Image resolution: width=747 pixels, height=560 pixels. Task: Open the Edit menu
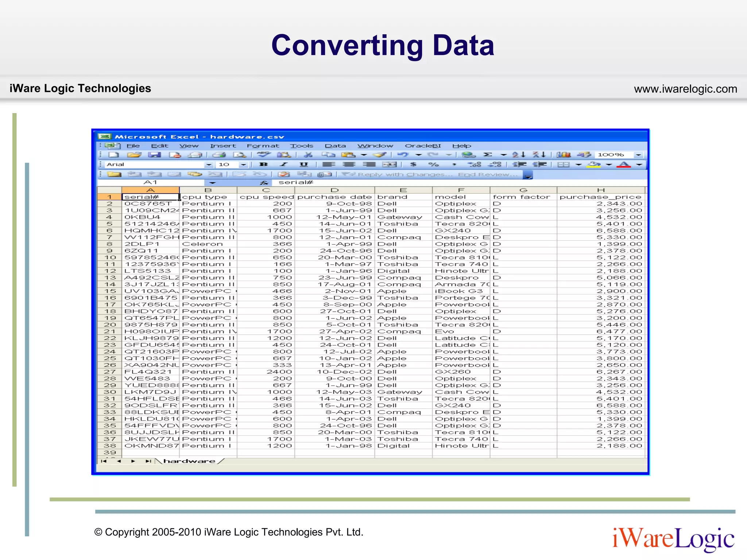click(x=160, y=146)
